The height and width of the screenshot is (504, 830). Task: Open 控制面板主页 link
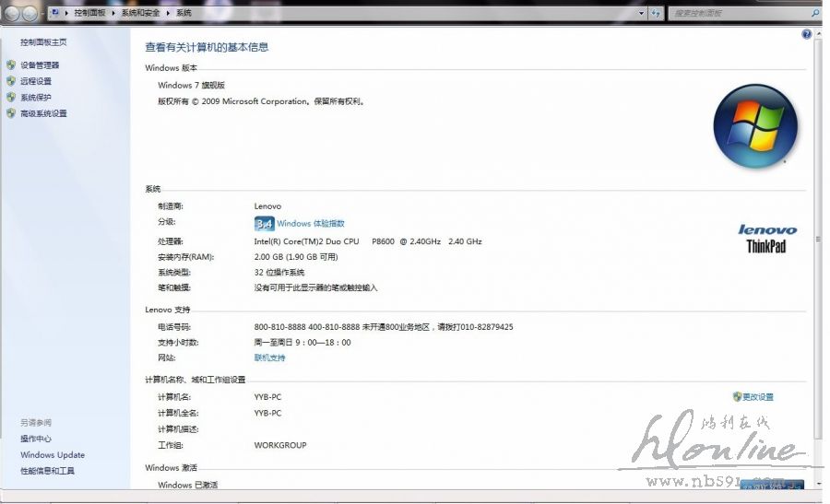(43, 42)
